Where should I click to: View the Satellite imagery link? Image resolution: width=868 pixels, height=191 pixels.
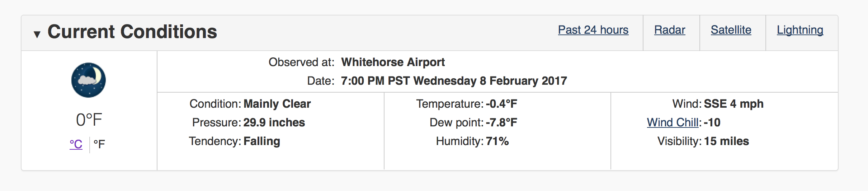pos(731,30)
